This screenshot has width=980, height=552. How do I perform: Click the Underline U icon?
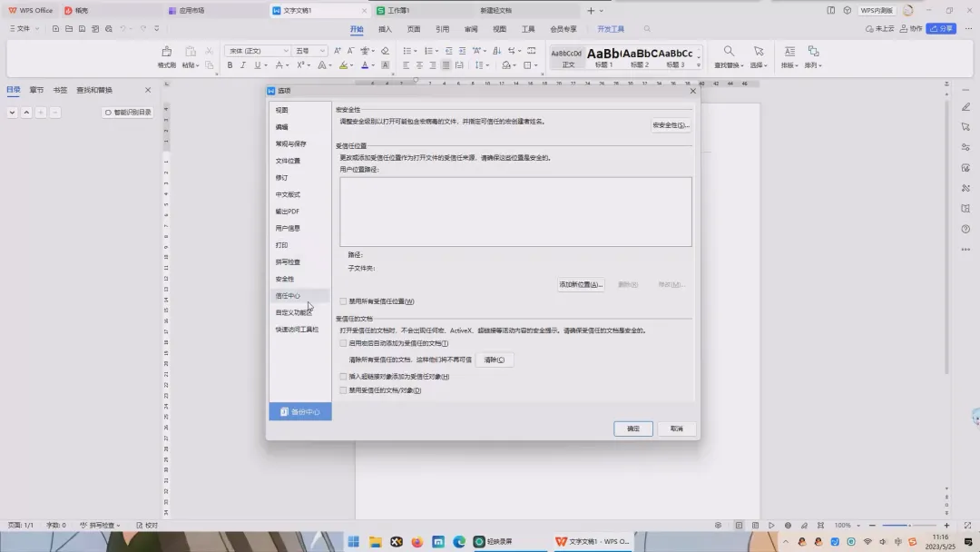(257, 65)
